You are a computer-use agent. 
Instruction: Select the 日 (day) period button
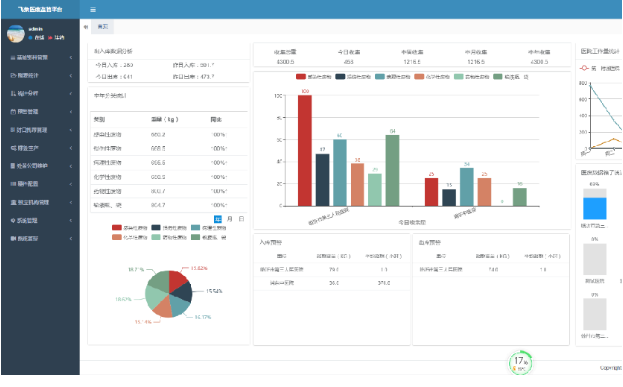[241, 219]
